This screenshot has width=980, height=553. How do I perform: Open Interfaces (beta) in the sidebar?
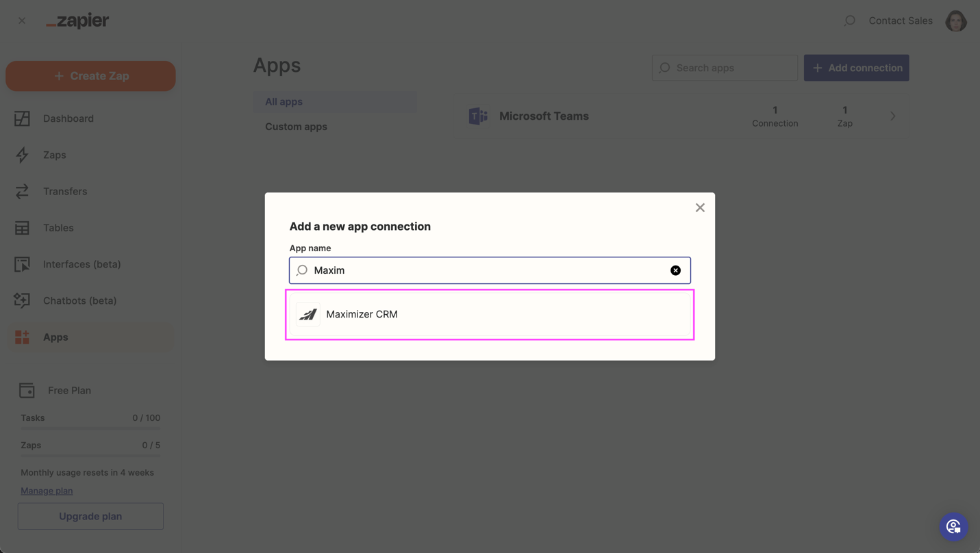80,263
